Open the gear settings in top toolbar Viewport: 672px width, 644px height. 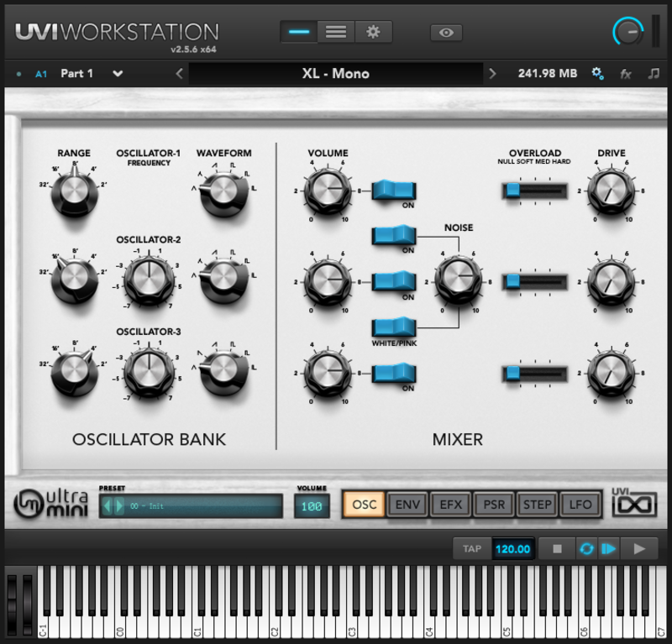point(373,32)
